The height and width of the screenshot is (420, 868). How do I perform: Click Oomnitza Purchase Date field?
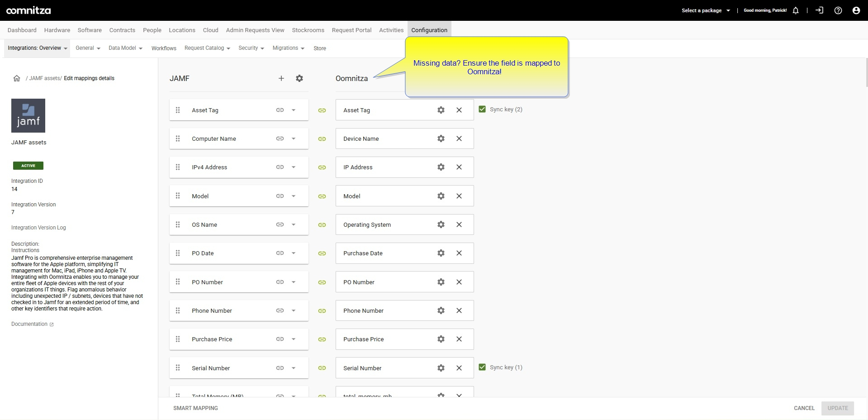405,253
